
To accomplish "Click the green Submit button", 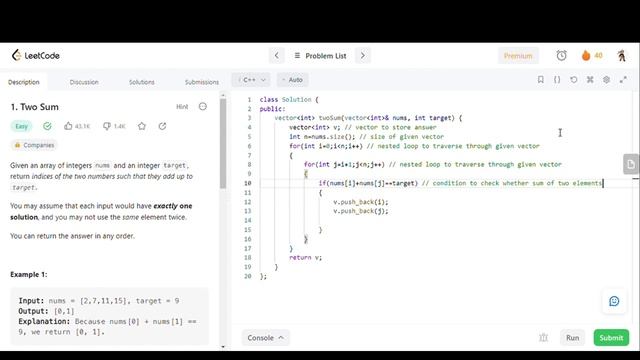I will tap(611, 338).
